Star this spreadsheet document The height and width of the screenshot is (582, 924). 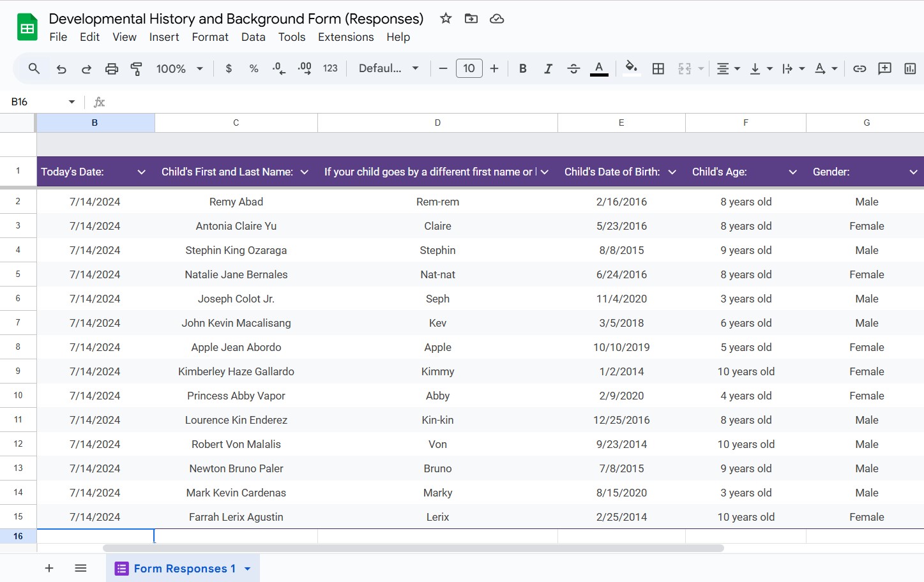[446, 19]
